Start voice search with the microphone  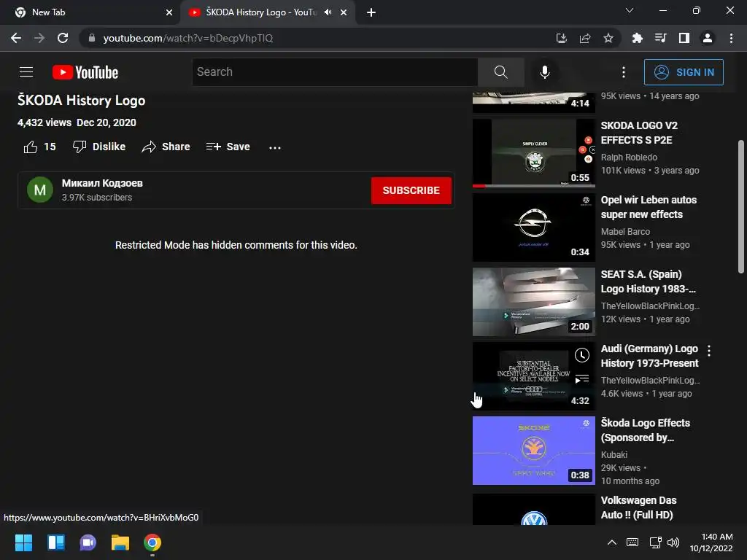click(544, 72)
